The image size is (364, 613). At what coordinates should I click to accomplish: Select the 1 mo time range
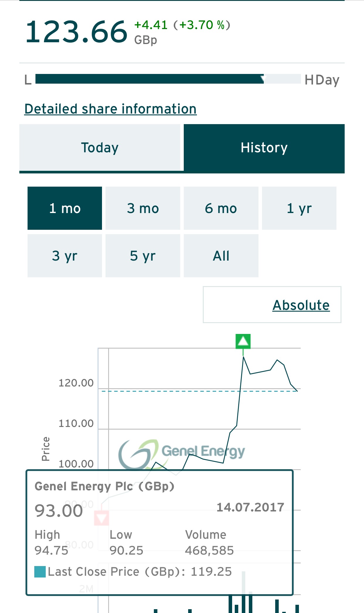click(x=65, y=208)
